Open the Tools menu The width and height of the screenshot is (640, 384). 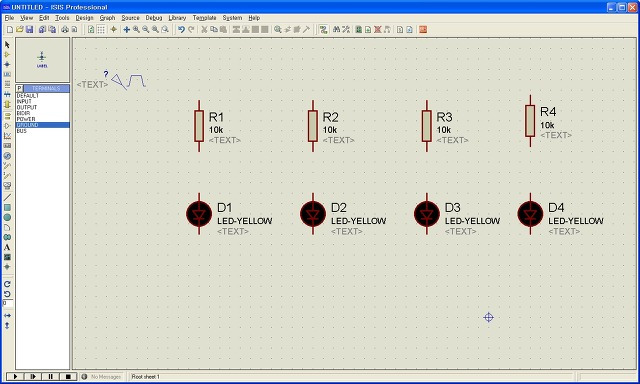[62, 18]
